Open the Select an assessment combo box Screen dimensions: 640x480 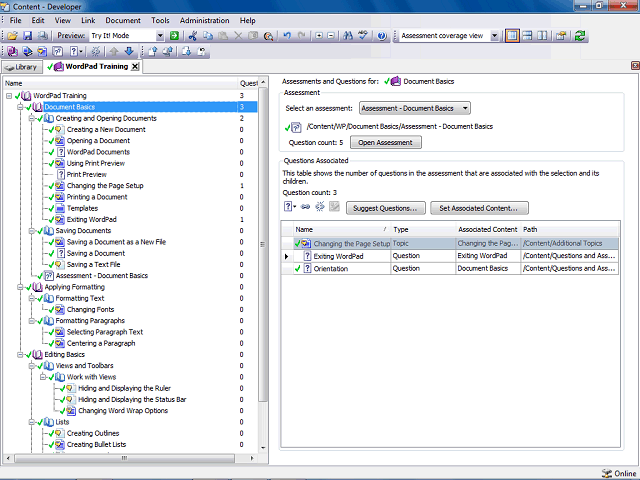[x=415, y=108]
